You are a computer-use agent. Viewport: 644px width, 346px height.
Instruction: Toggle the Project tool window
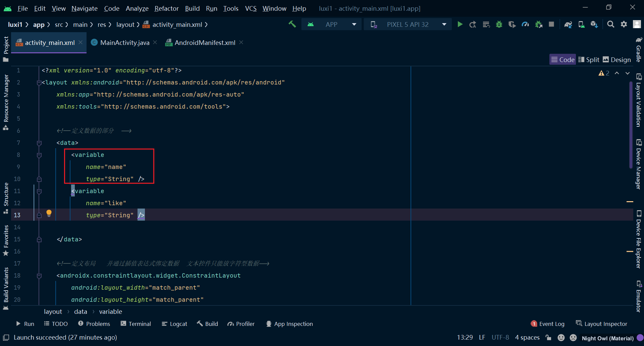pos(6,49)
